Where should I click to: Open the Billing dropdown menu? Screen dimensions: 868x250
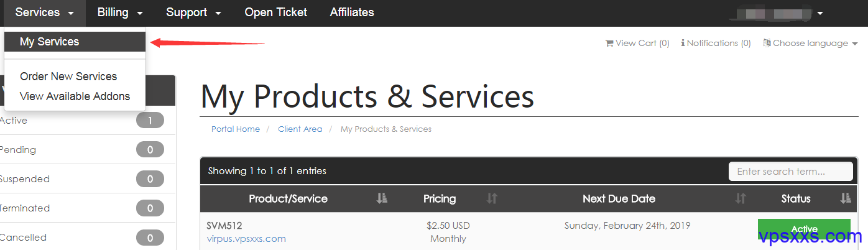click(x=120, y=12)
